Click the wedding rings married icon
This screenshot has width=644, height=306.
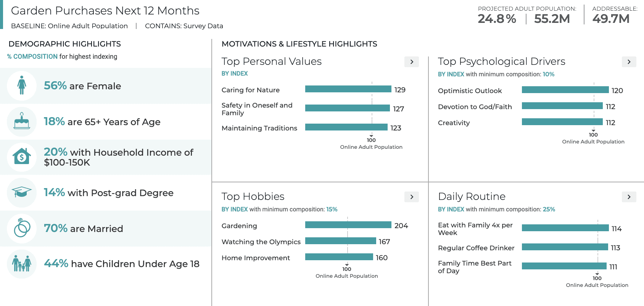[x=22, y=228]
